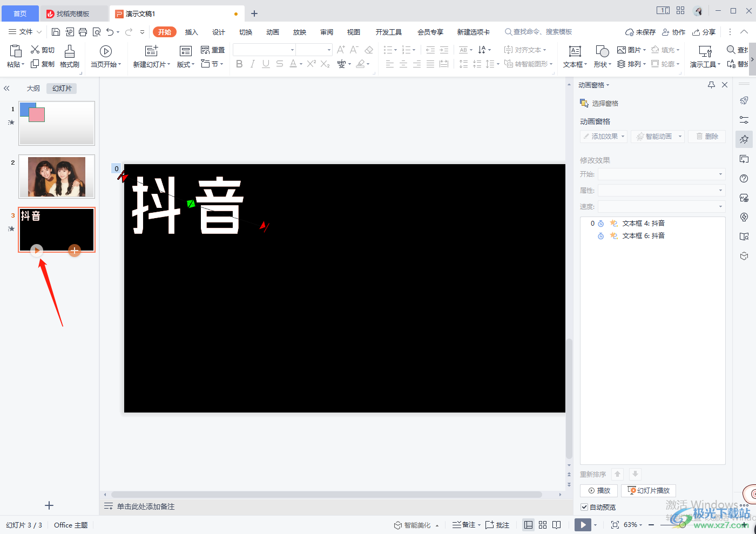Click the horizontal scrollbar below slide

pos(327,495)
